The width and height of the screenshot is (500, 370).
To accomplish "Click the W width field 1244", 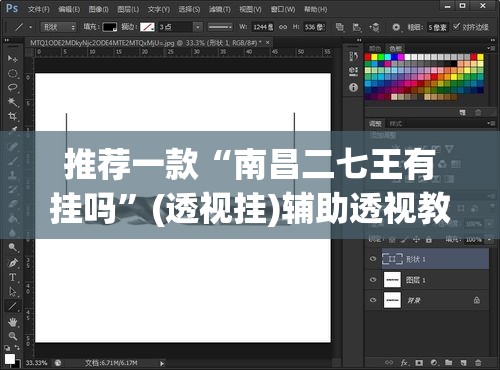I will tap(263, 27).
